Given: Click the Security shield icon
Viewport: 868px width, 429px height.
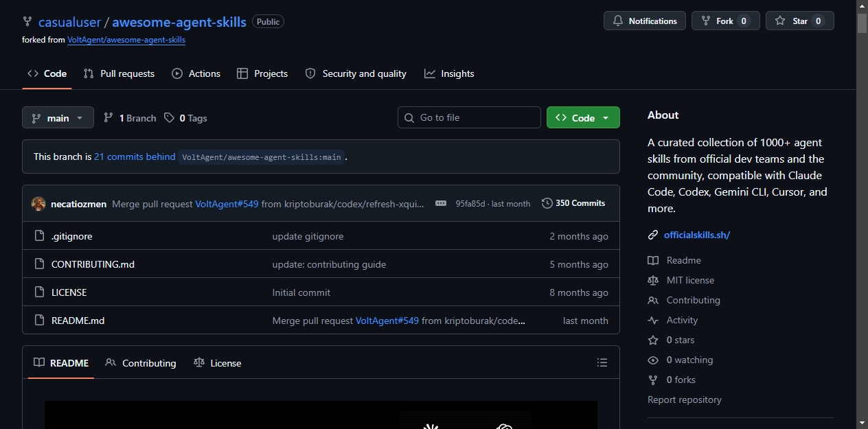Looking at the screenshot, I should click(x=310, y=73).
